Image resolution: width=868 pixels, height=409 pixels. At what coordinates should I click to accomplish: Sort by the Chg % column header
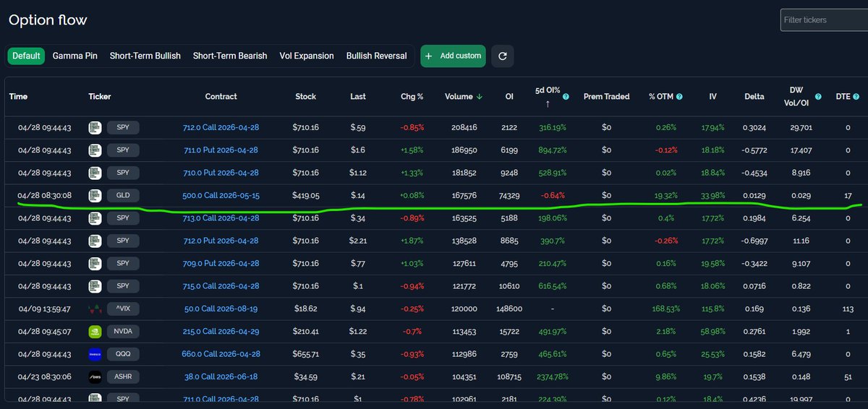tap(412, 96)
